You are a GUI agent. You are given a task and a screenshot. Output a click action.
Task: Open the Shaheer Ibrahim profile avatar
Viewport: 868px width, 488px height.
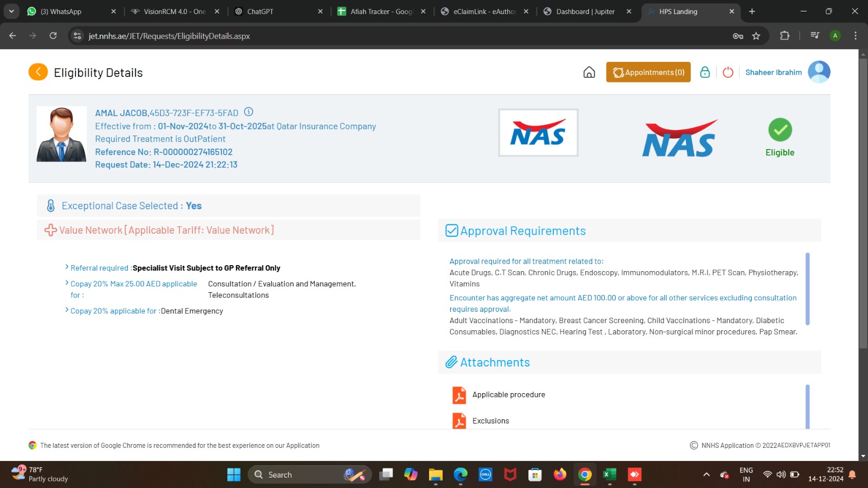[x=819, y=72]
